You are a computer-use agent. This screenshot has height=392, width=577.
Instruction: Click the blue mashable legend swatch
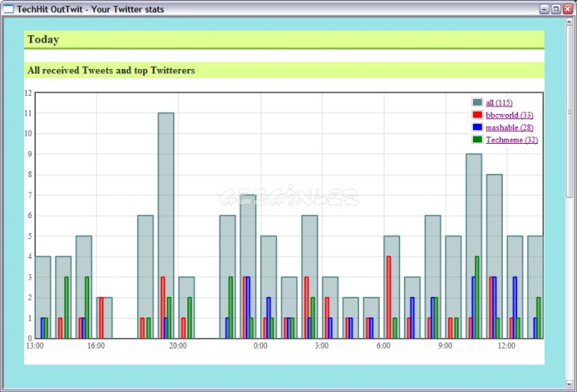[477, 127]
